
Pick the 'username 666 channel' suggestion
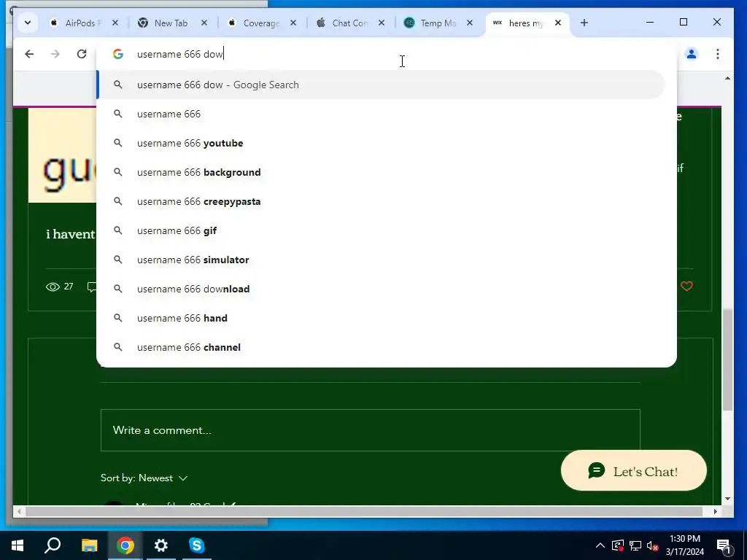[380, 347]
